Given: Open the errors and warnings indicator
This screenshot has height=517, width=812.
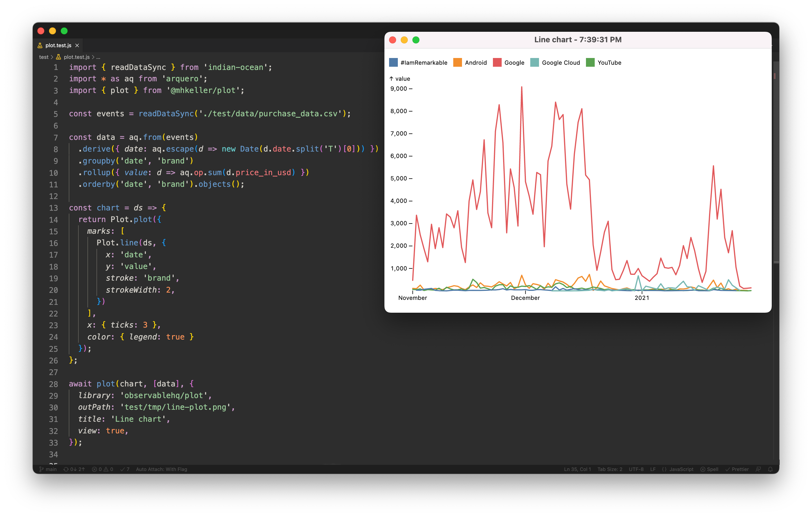Looking at the screenshot, I should (102, 469).
